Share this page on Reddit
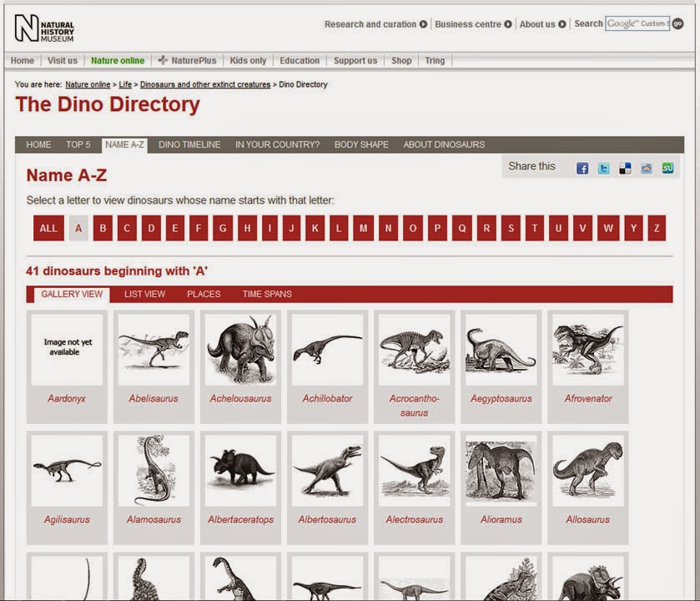The height and width of the screenshot is (601, 700). tap(647, 169)
